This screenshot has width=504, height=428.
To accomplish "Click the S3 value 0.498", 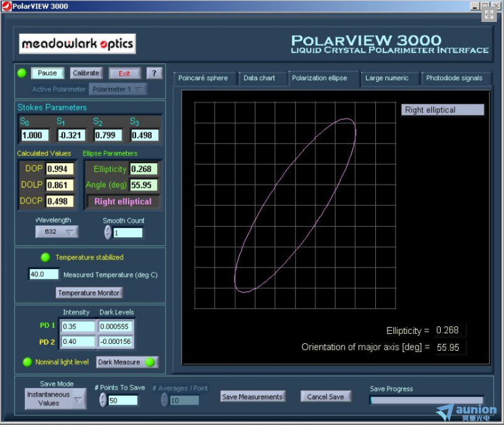I will pyautogui.click(x=145, y=136).
